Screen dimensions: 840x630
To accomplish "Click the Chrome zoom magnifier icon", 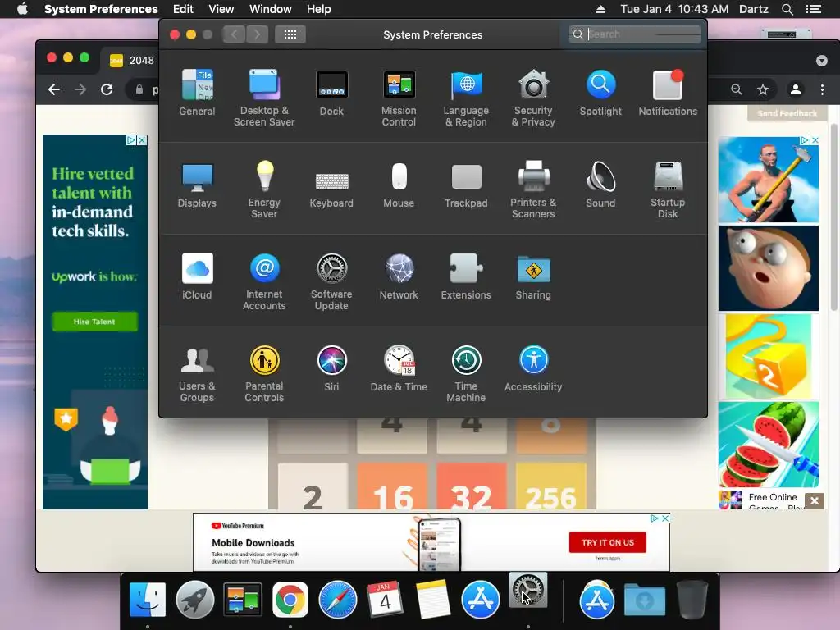I will point(737,89).
